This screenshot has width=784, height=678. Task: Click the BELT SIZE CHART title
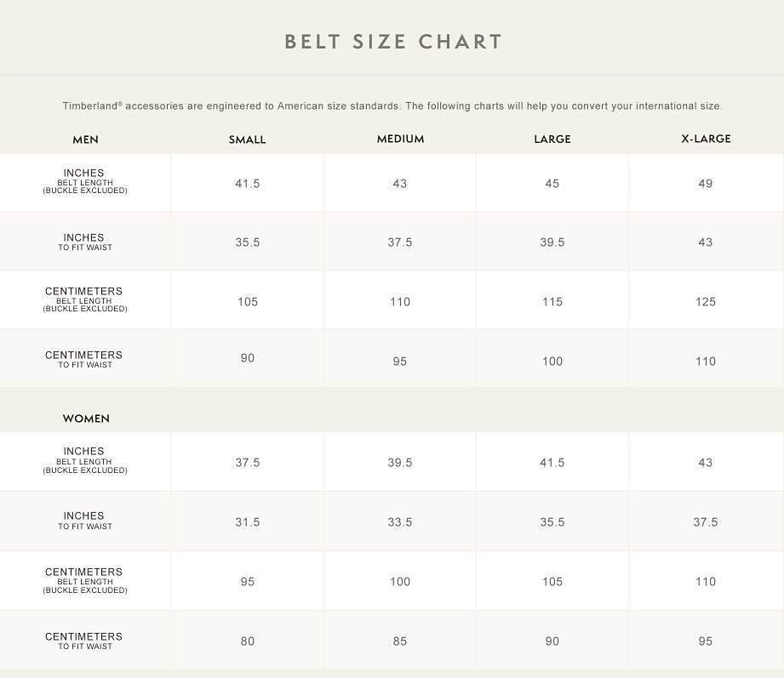393,42
